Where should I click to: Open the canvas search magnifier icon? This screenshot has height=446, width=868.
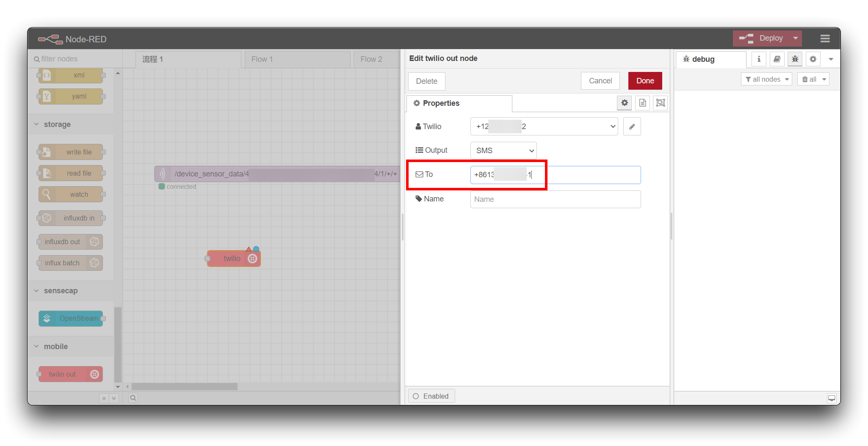click(133, 398)
